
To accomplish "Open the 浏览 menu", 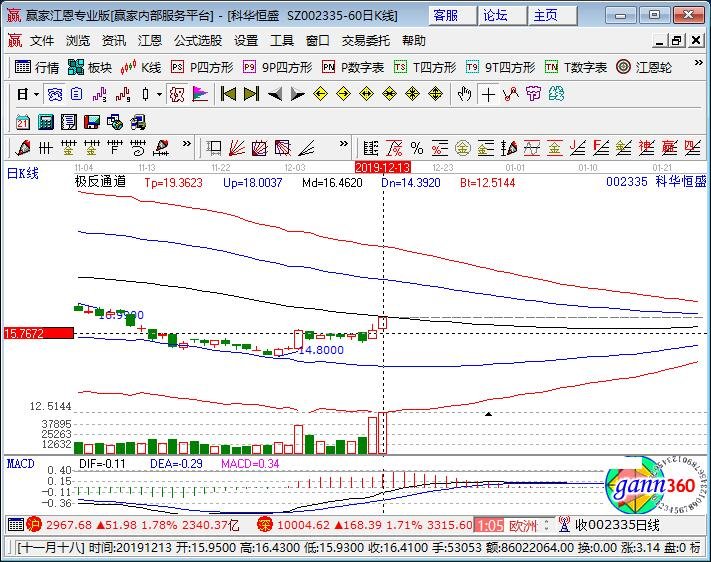I will point(78,41).
